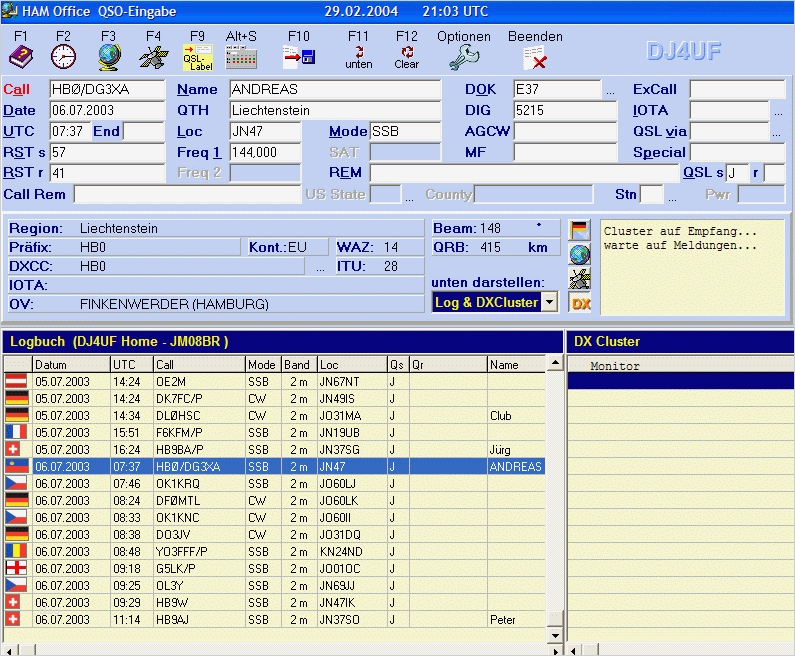Click Czech flag in OK1KRQ row
The image size is (795, 656).
pyautogui.click(x=17, y=483)
